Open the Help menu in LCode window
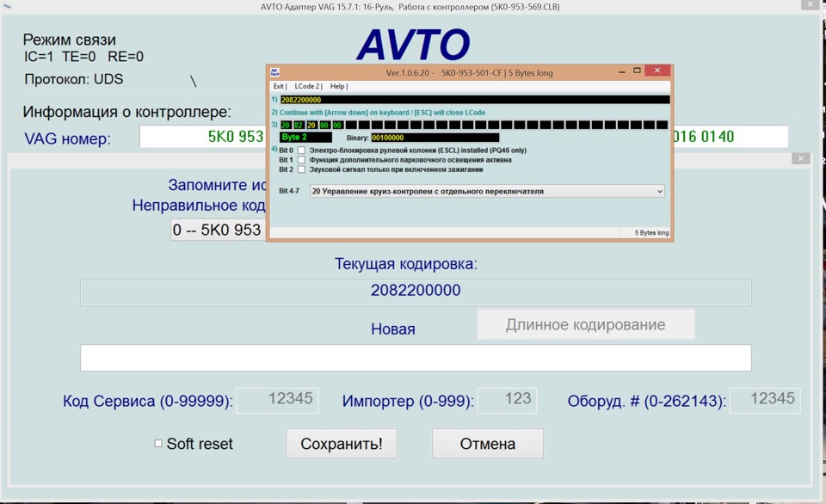This screenshot has height=504, width=826. point(337,86)
